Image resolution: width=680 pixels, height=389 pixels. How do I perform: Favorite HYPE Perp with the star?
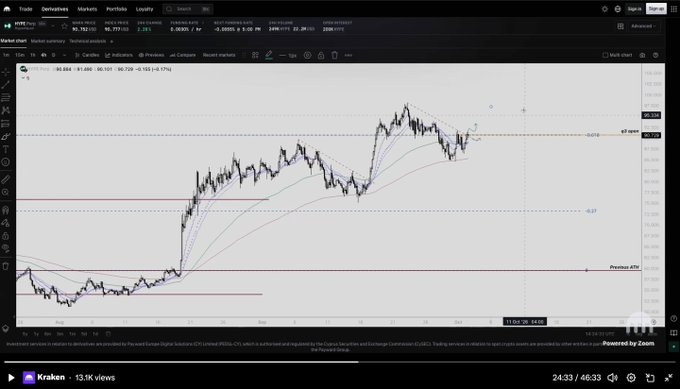(x=64, y=26)
